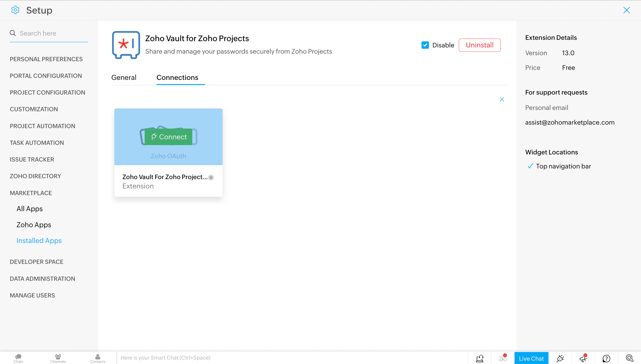The image size is (641, 364).
Task: Click the sidebar search magnifier icon
Action: pyautogui.click(x=13, y=33)
